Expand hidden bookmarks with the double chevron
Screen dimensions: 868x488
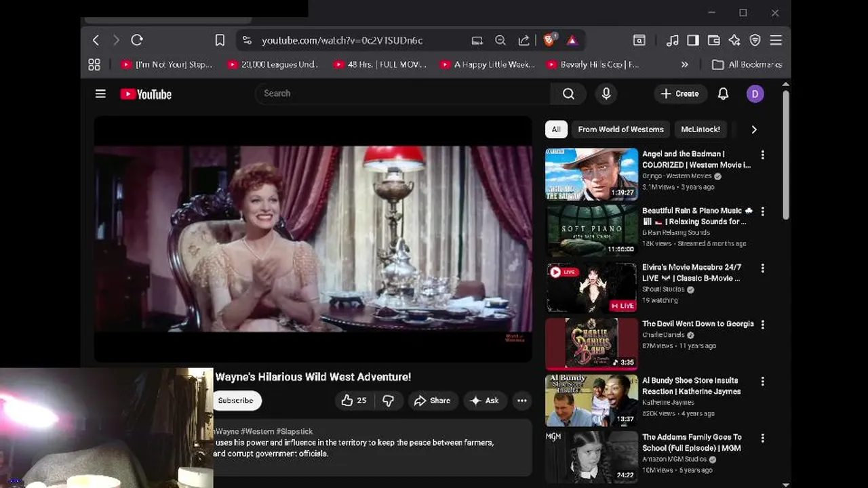[684, 64]
